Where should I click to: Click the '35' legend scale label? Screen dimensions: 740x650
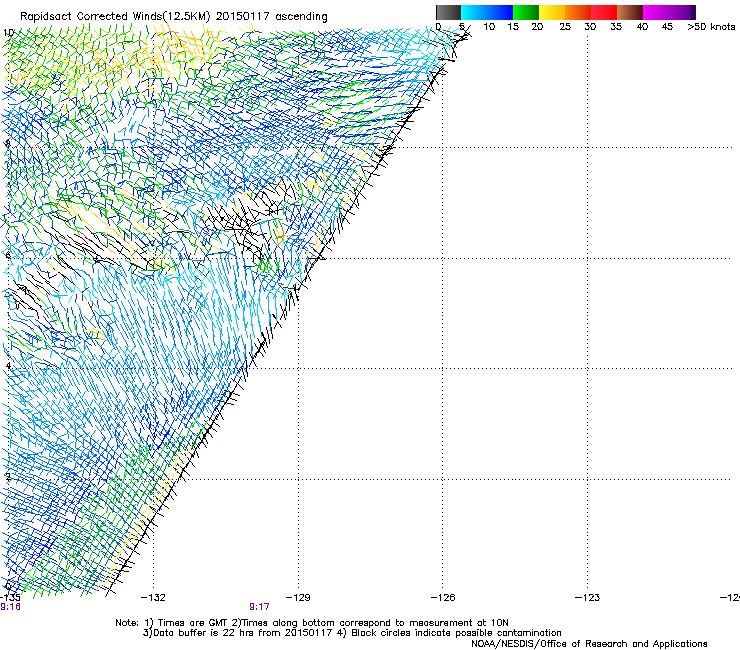(x=616, y=26)
